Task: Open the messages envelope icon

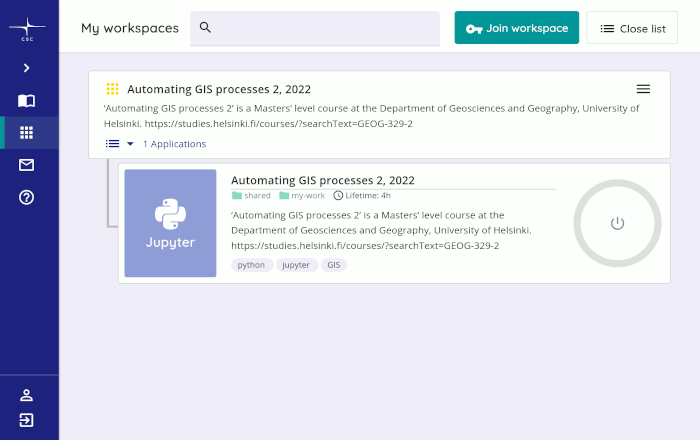Action: [x=26, y=165]
